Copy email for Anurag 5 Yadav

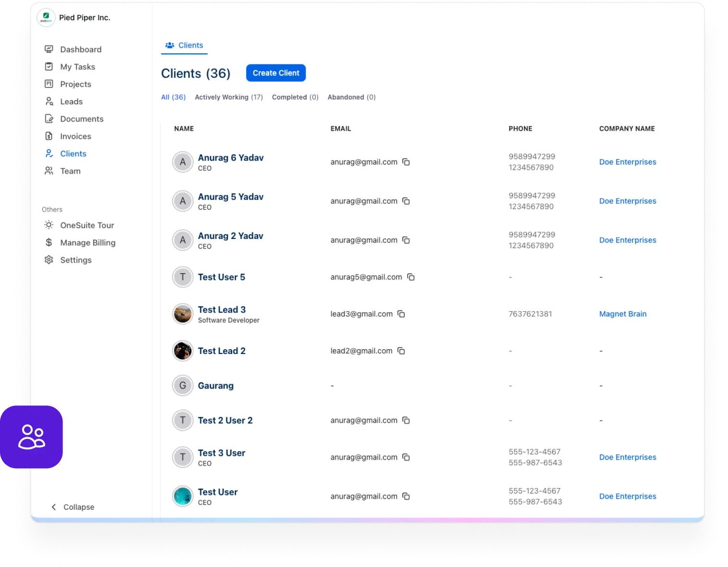[406, 201]
